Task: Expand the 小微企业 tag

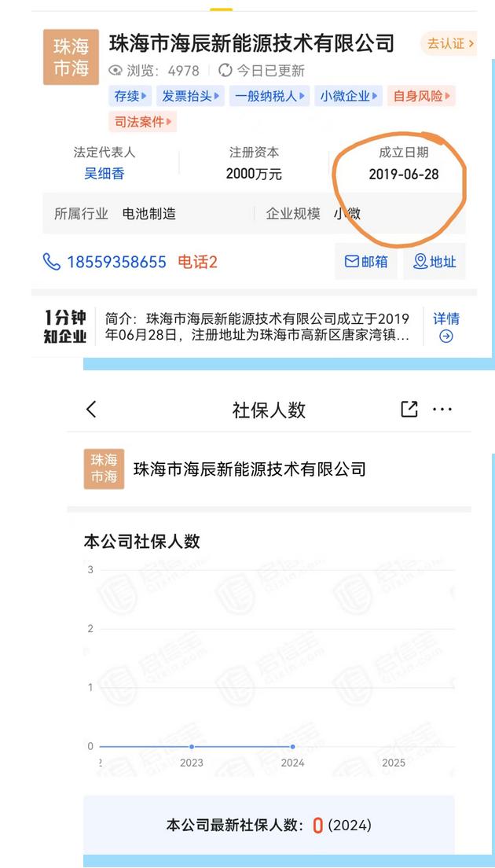Action: (348, 96)
